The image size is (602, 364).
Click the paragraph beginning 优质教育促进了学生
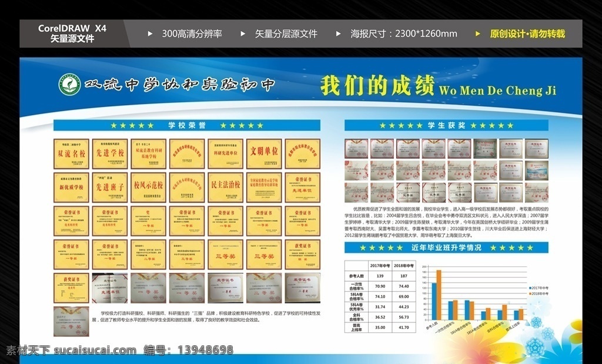point(447,223)
